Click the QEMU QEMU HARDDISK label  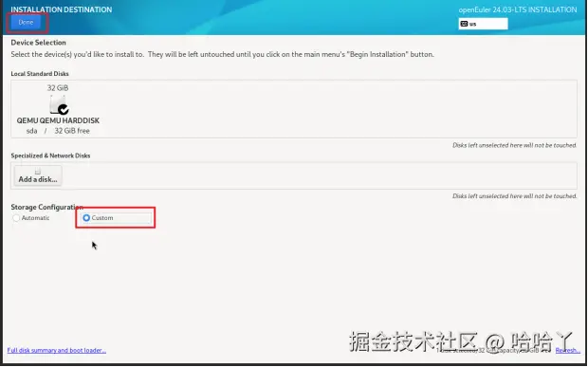coord(58,120)
